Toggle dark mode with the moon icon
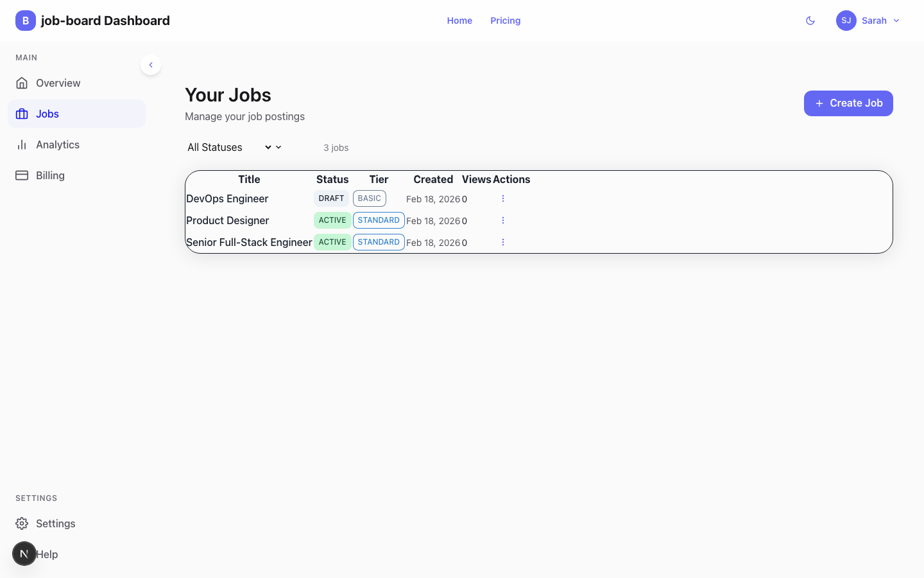The image size is (924, 578). coord(810,21)
